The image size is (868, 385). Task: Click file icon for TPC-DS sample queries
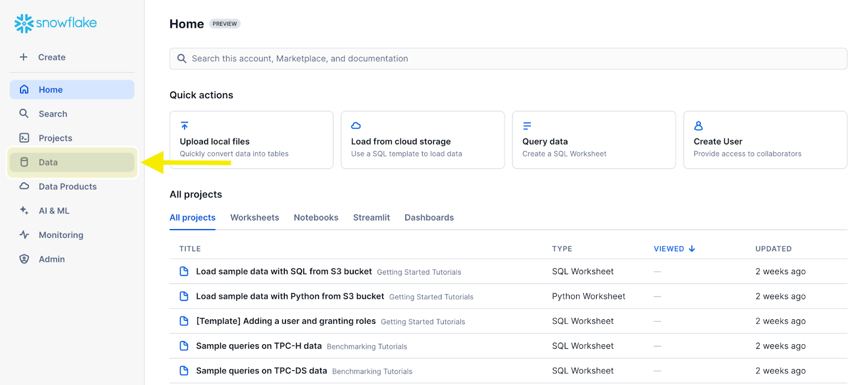184,371
